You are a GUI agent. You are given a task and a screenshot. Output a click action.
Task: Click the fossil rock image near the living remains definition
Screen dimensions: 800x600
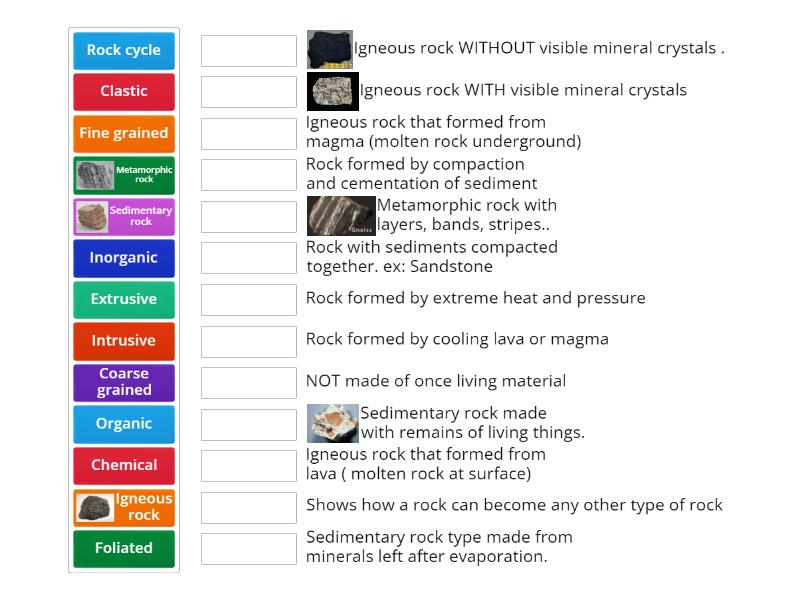tap(332, 423)
